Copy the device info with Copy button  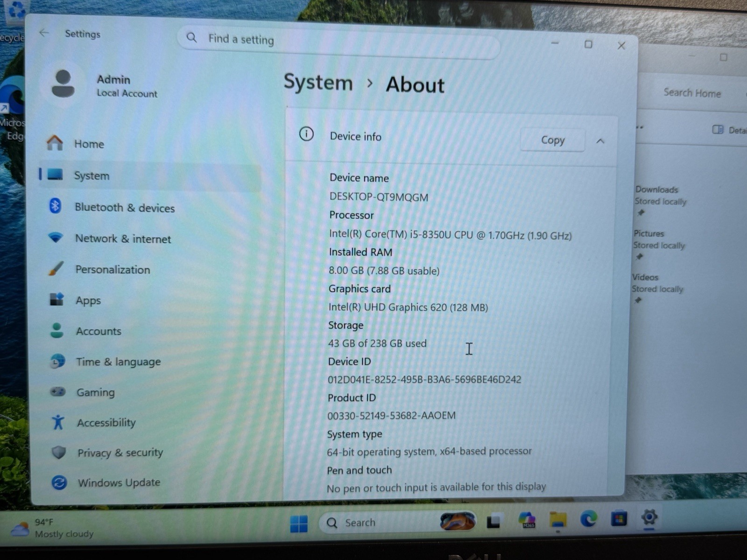pyautogui.click(x=553, y=140)
